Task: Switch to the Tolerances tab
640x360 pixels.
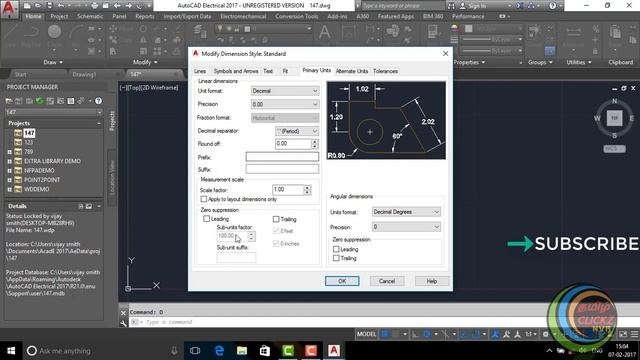Action: [385, 71]
